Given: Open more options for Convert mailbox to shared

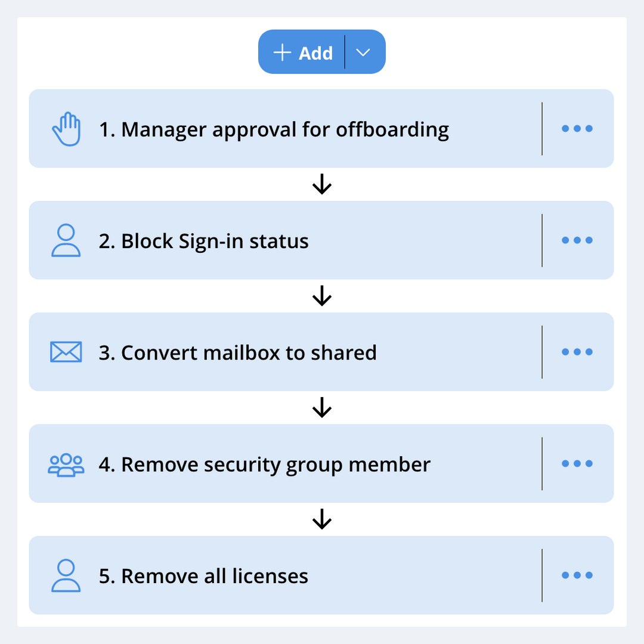Looking at the screenshot, I should [x=577, y=352].
